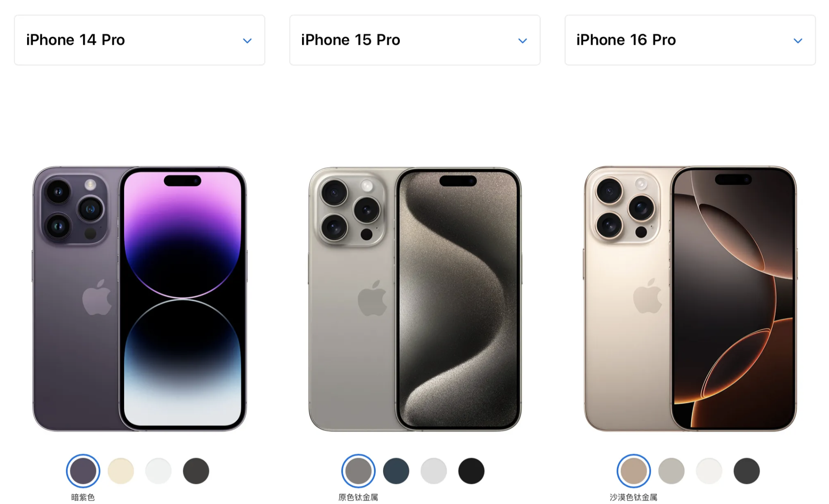
Task: Select the white titanium iPhone 16 Pro swatch
Action: (709, 471)
